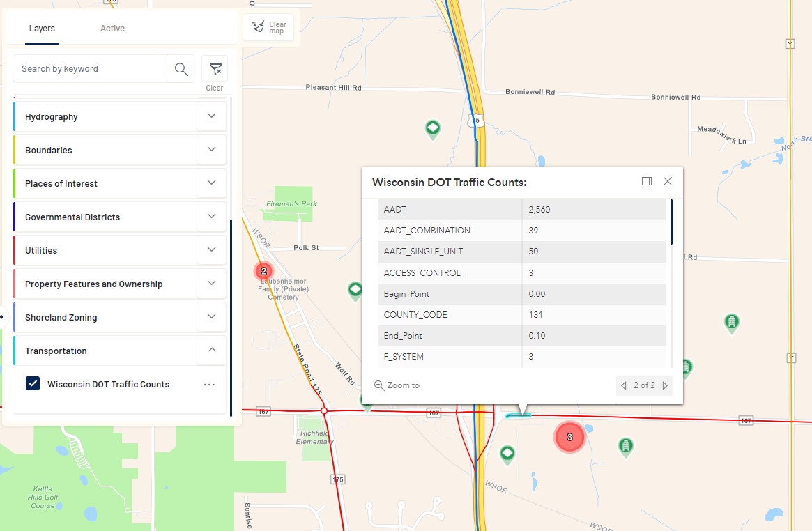Dock the traffic counts popup
The image size is (812, 531).
click(x=646, y=181)
